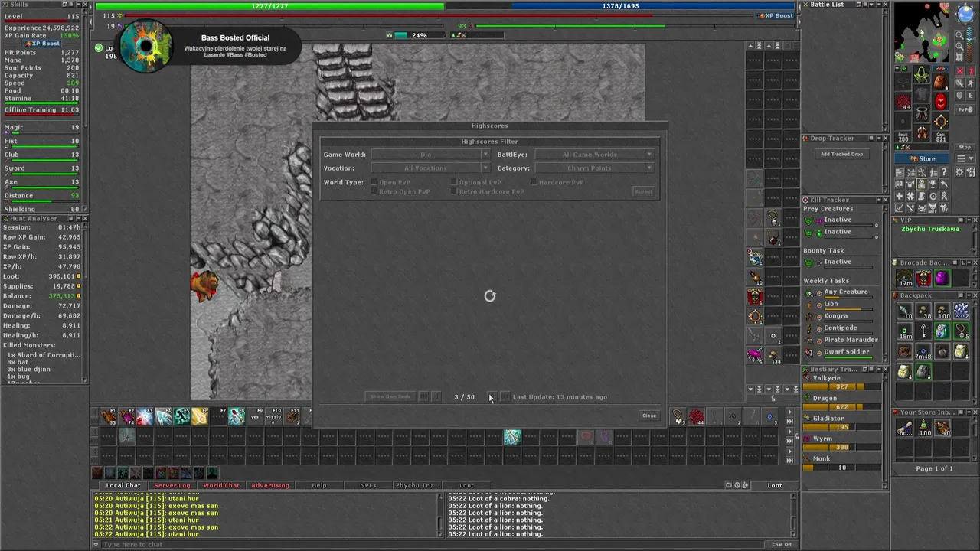The image size is (980, 551).
Task: Click the Wyrm bestiary progress bar
Action: 841,448
